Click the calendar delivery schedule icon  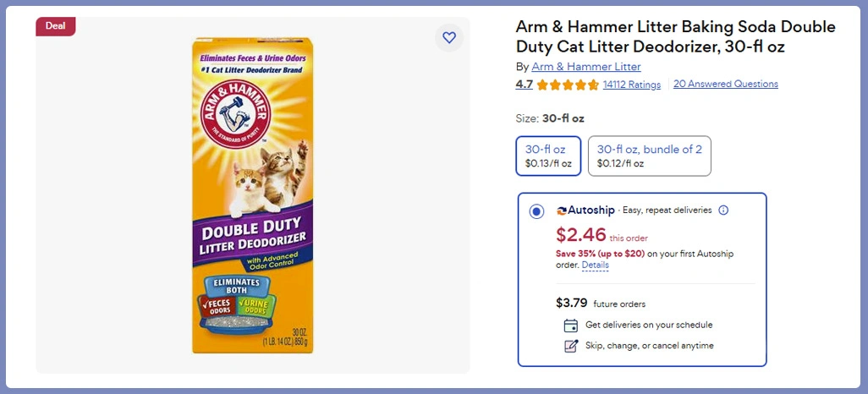571,326
